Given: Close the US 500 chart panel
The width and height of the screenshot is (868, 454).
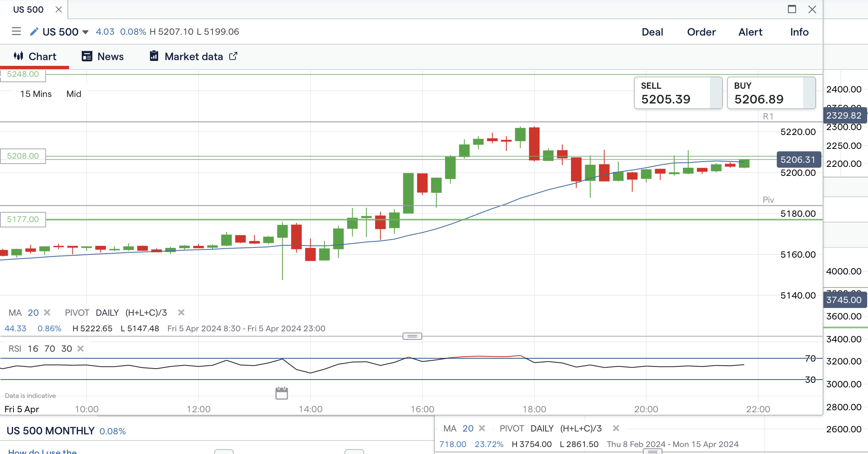Looking at the screenshot, I should click(x=812, y=9).
